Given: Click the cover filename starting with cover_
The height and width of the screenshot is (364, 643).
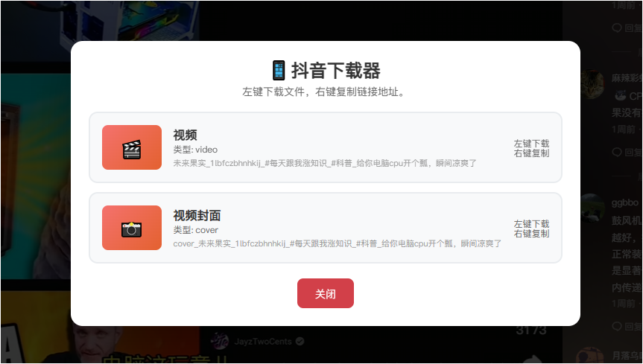Looking at the screenshot, I should point(337,243).
